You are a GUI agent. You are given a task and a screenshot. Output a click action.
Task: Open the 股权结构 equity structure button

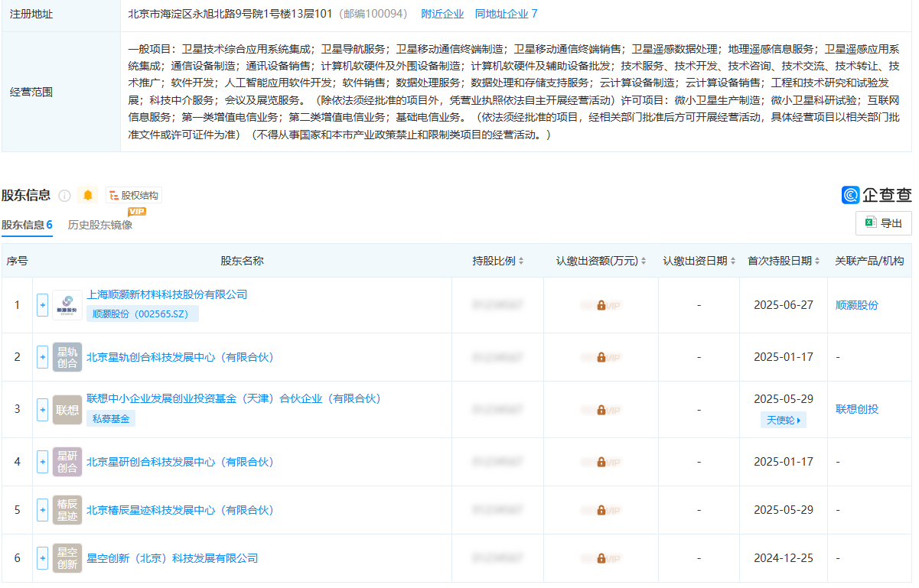coord(134,196)
